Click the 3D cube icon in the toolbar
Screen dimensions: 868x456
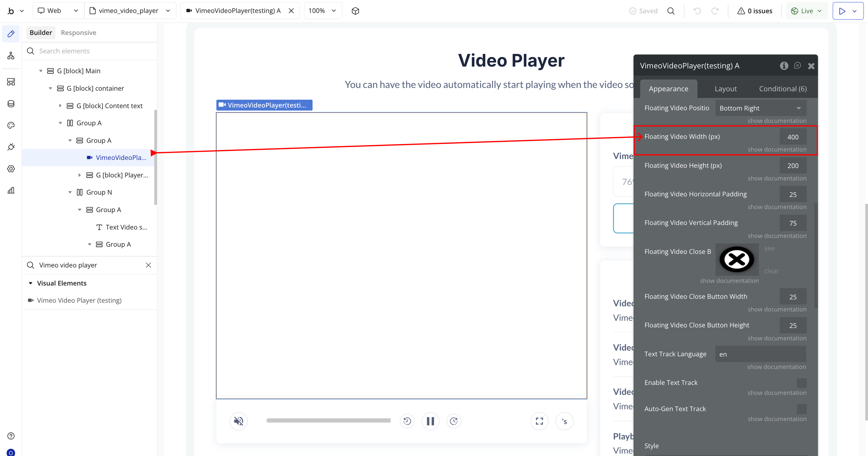(x=355, y=11)
